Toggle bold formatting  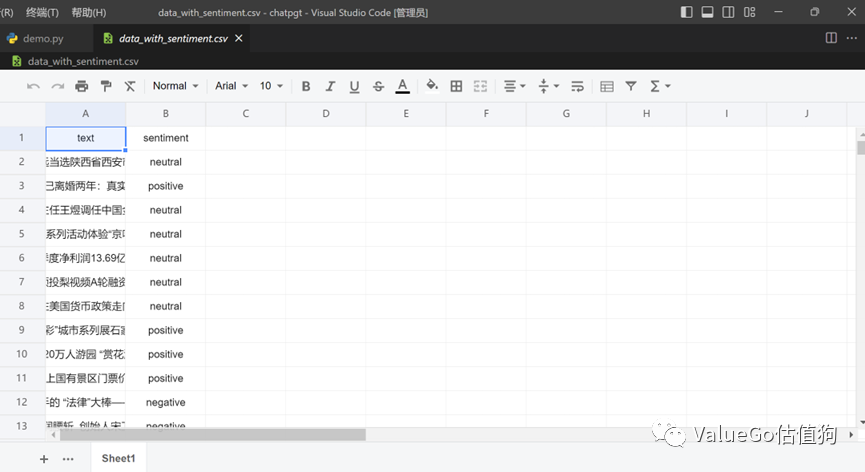(x=306, y=86)
